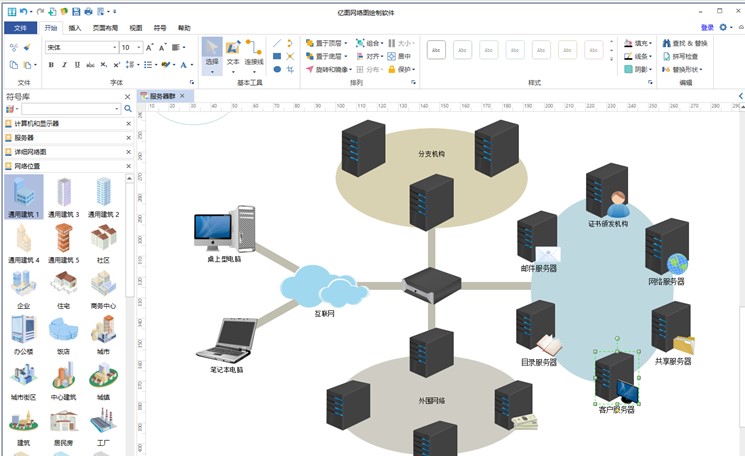Select the 饭店 hotel symbol

tap(64, 334)
